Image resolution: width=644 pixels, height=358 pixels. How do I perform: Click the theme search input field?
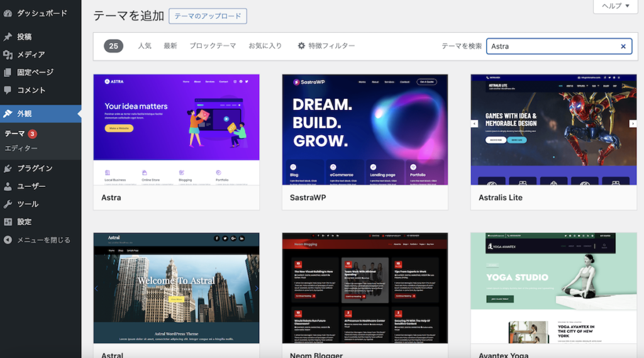click(x=552, y=47)
